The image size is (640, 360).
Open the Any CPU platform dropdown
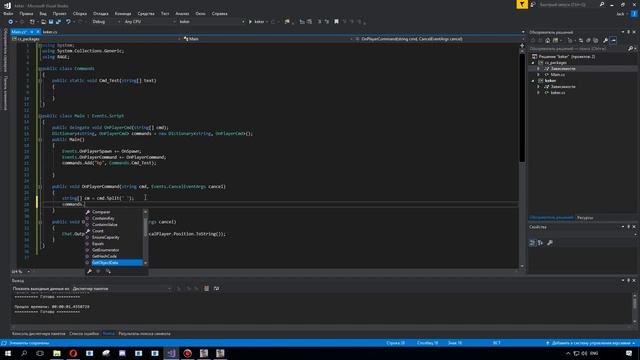point(149,22)
